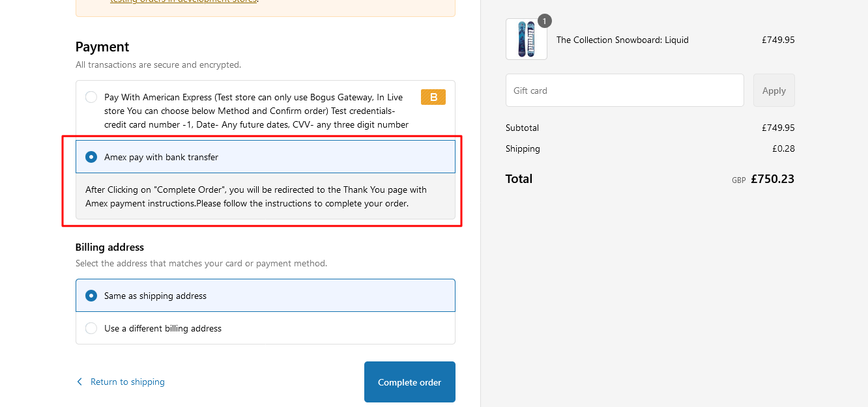Click the Billing address heading
Image resolution: width=868 pixels, height=407 pixels.
[x=109, y=247]
